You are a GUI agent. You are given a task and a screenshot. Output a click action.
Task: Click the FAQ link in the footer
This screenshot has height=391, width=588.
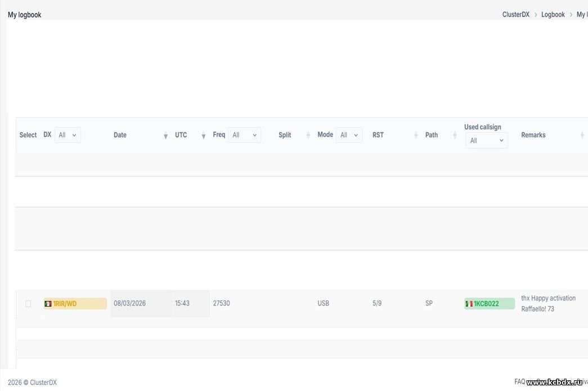[520, 381]
